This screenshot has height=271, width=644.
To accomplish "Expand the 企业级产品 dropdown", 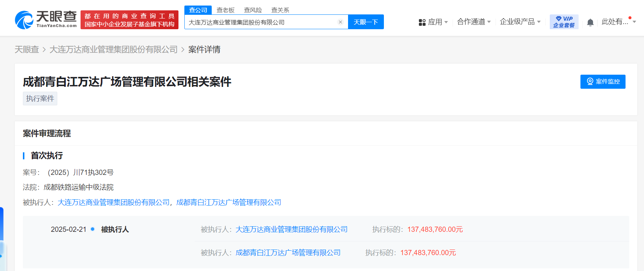I will pos(520,22).
